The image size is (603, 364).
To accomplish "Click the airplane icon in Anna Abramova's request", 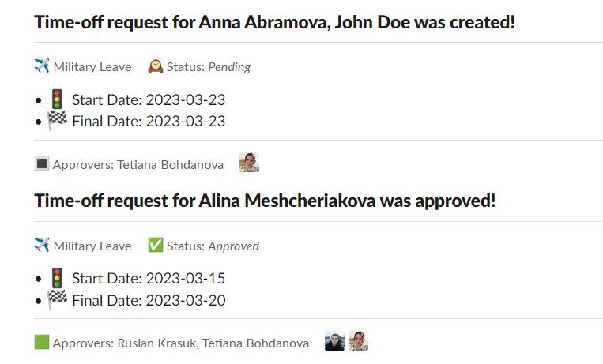I will (x=42, y=66).
